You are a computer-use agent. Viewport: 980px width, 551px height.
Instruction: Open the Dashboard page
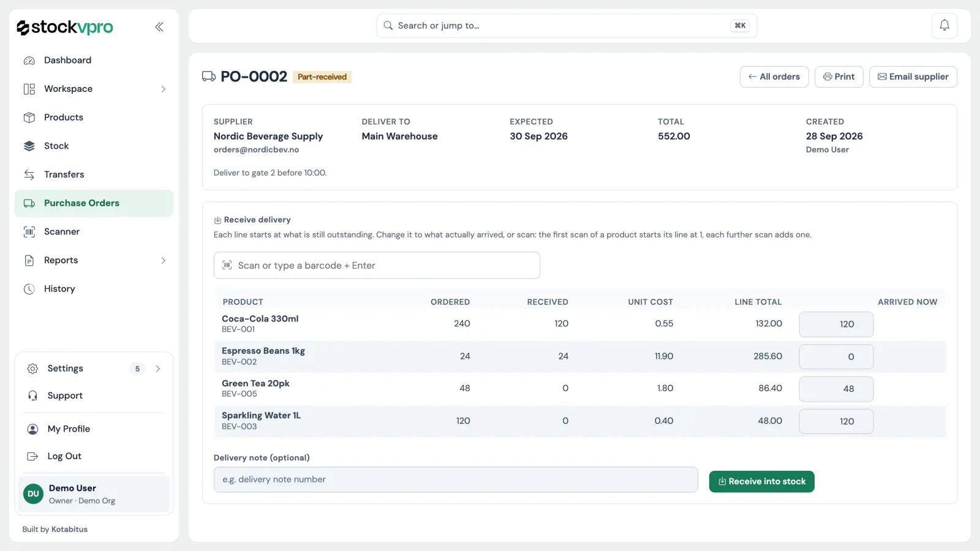(94, 61)
